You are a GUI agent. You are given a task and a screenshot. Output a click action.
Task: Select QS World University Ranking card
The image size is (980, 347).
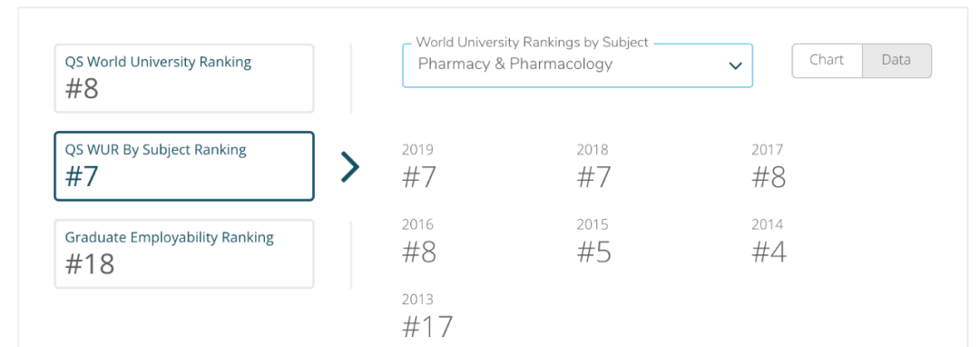[x=183, y=78]
